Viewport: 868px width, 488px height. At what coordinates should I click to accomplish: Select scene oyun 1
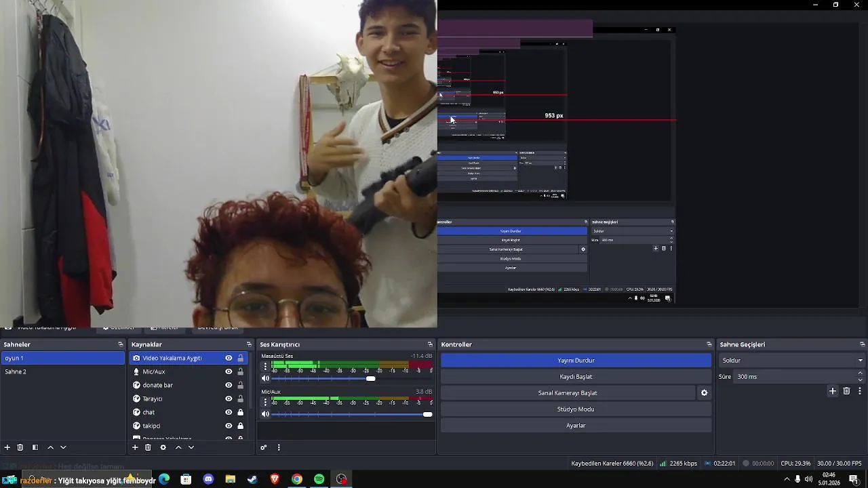click(x=62, y=358)
